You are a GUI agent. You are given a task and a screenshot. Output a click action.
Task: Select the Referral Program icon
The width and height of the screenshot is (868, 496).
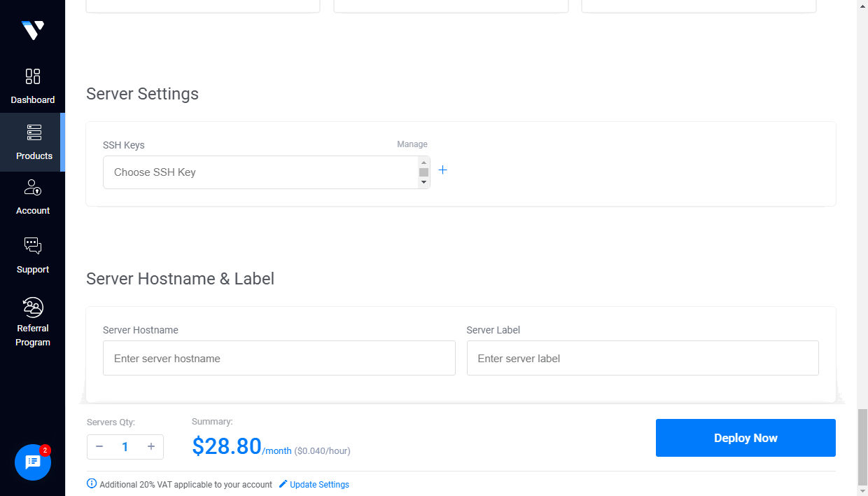(32, 306)
